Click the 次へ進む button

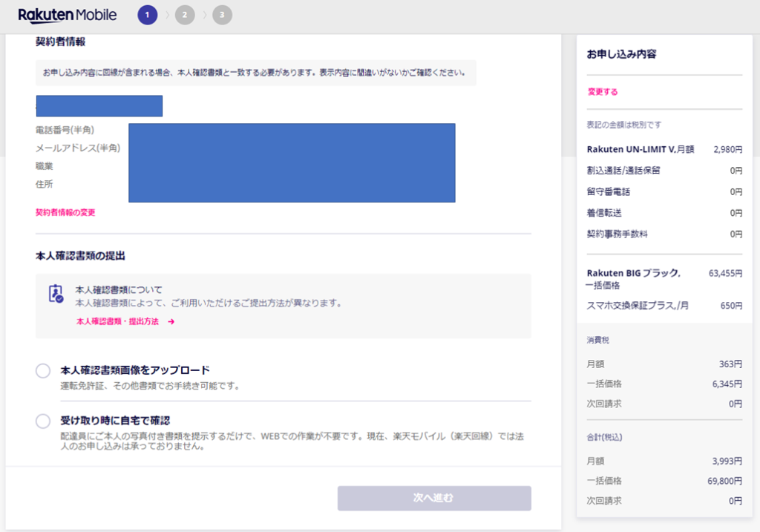[434, 498]
